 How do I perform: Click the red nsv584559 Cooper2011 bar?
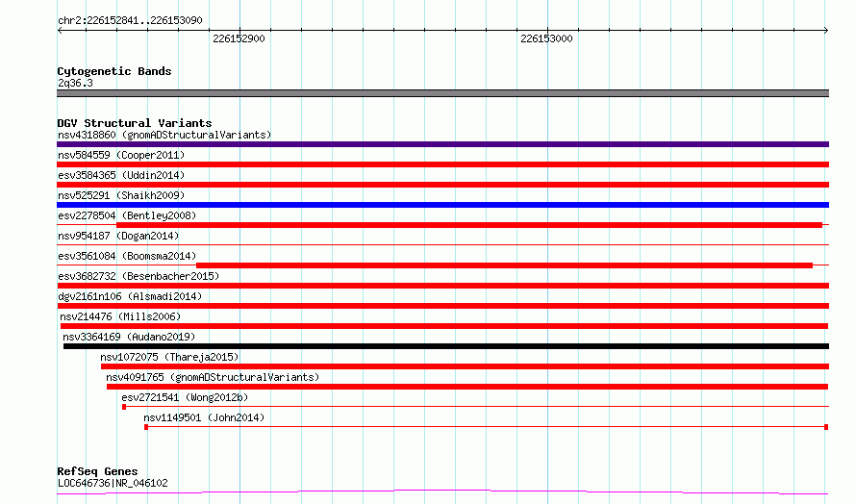[442, 164]
